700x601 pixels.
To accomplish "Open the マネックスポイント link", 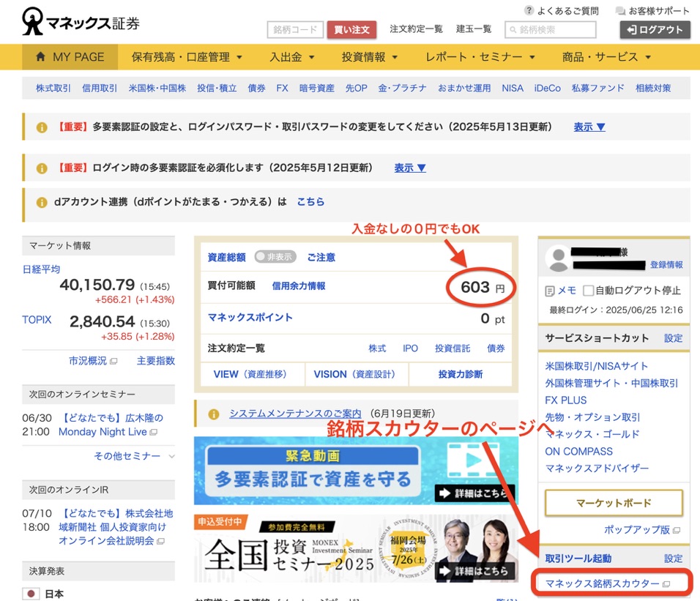I will click(250, 318).
